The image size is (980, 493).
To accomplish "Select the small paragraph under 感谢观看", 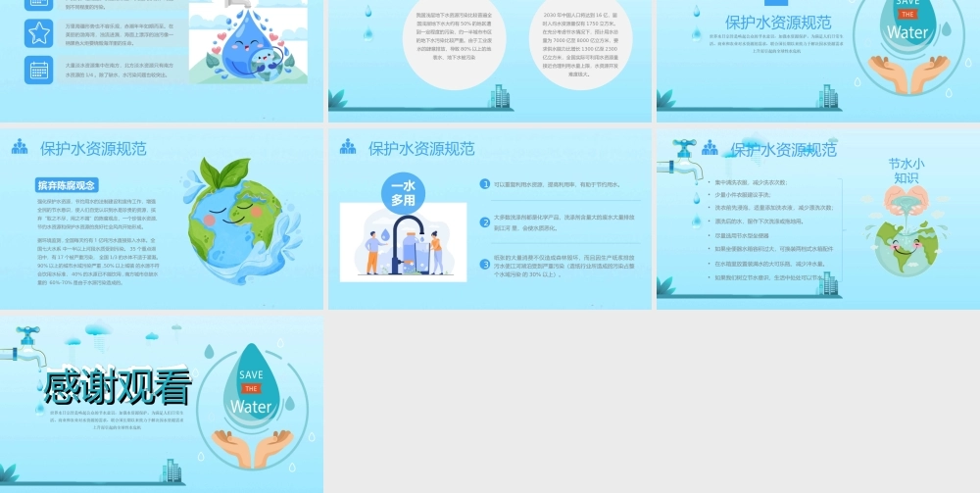I will pos(118,419).
